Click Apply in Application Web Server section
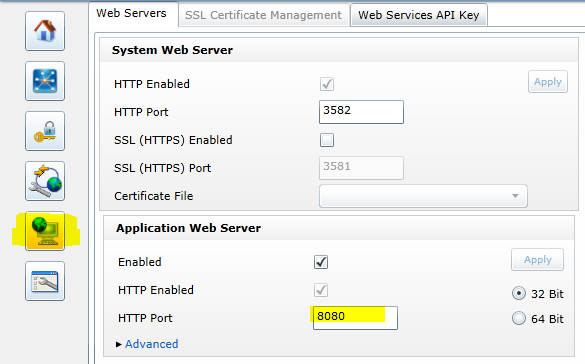585x364 pixels. [x=537, y=259]
